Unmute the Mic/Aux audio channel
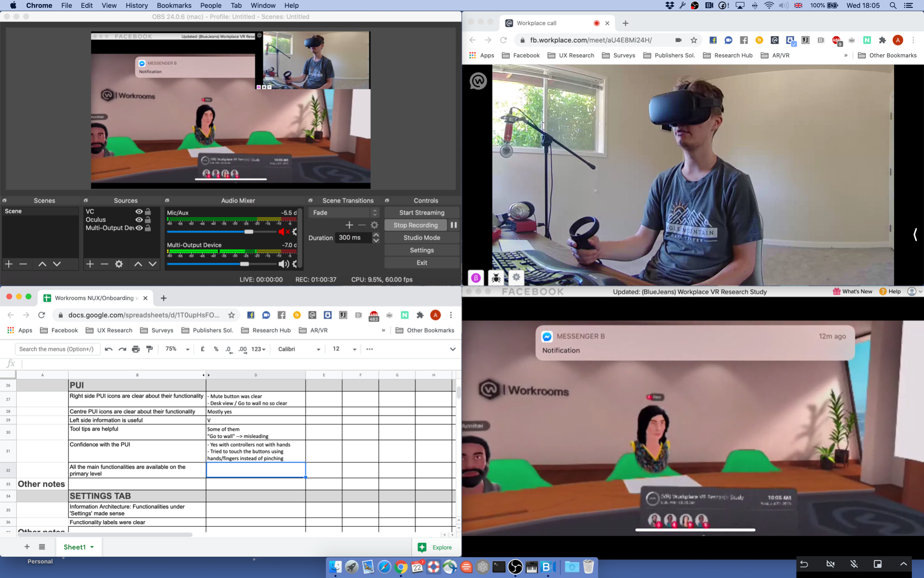Viewport: 924px width, 578px height. click(284, 232)
